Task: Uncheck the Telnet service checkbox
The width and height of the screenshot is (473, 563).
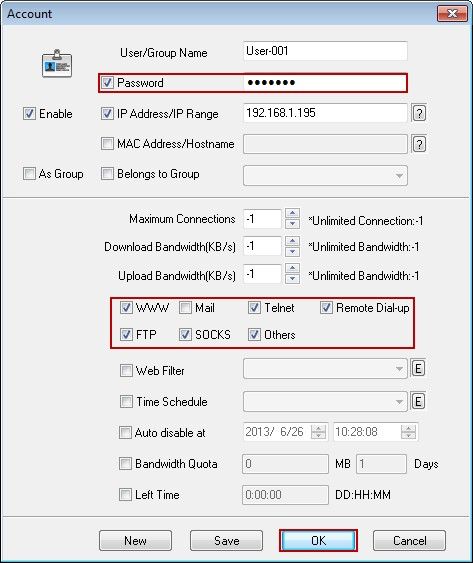Action: [254, 308]
